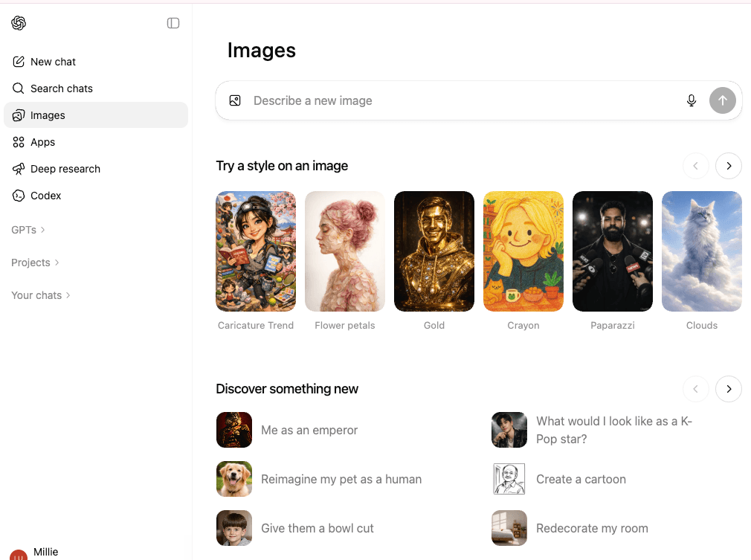
Task: Open the Apps section
Action: point(42,141)
